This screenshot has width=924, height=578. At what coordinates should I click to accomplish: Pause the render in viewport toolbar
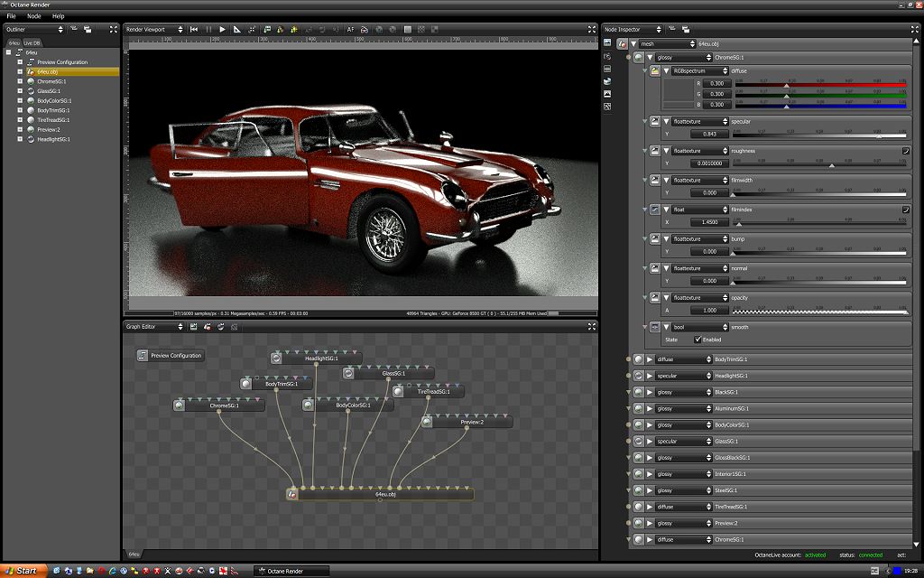point(208,30)
